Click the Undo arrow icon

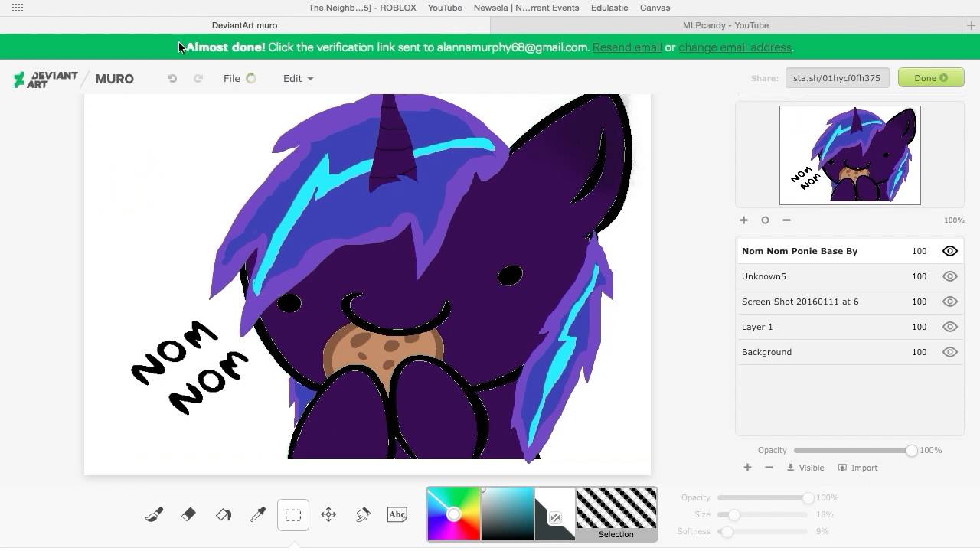click(172, 78)
